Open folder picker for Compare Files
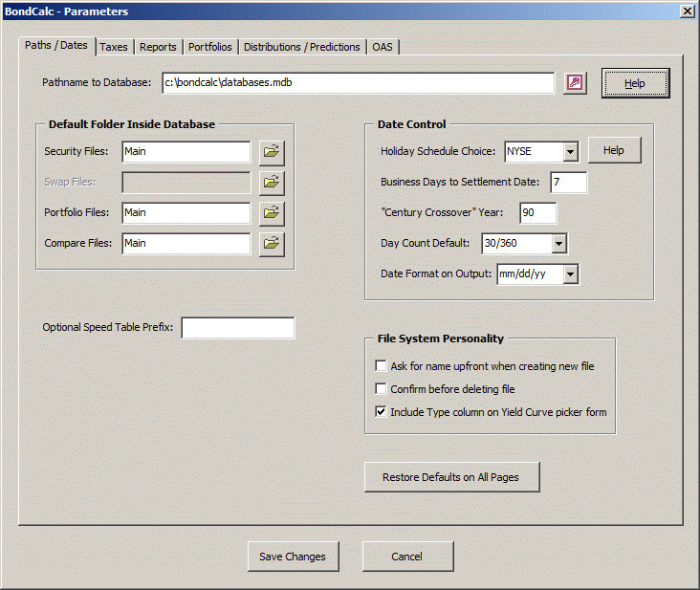 (x=272, y=243)
